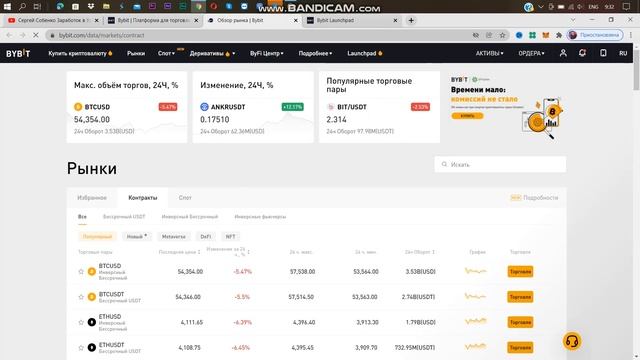The width and height of the screenshot is (640, 360).
Task: Open the Windows notification center icon
Action: tap(627, 7)
